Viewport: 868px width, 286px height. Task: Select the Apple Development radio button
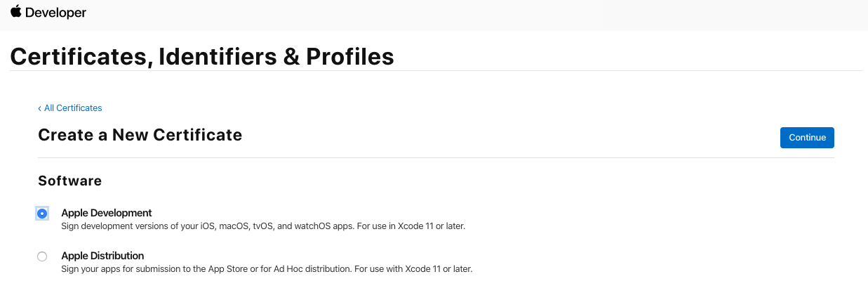coord(42,214)
